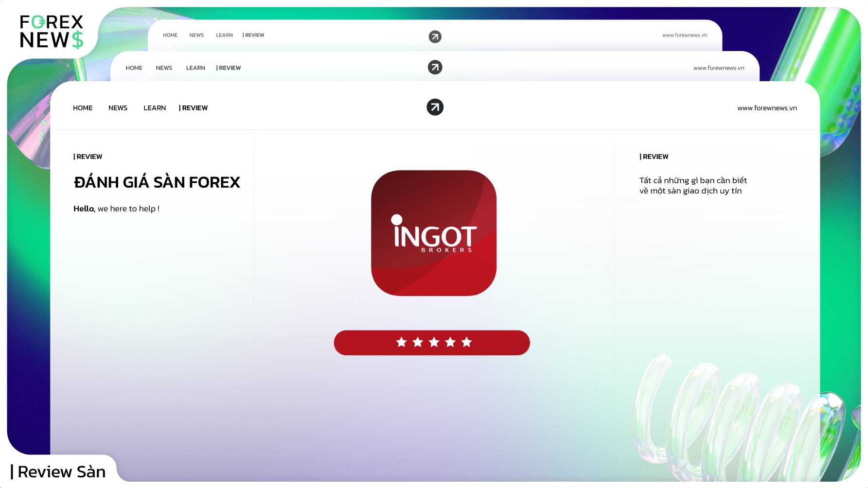Click the REVIEW label above 'Tất cả những gì'
Screen dimensions: 868x488
[654, 157]
